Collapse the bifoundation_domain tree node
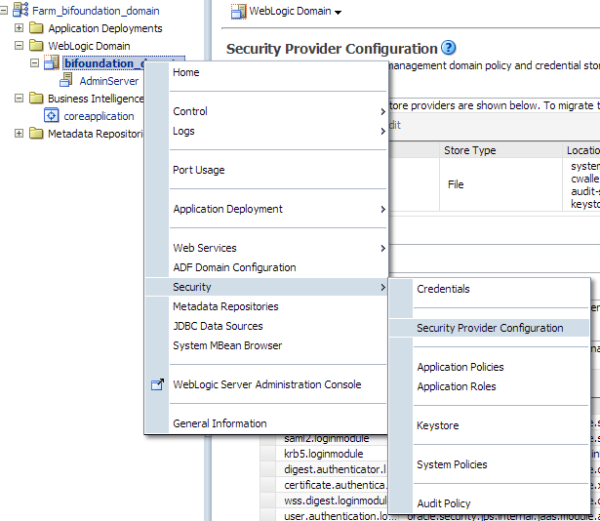This screenshot has height=521, width=600. [34, 63]
